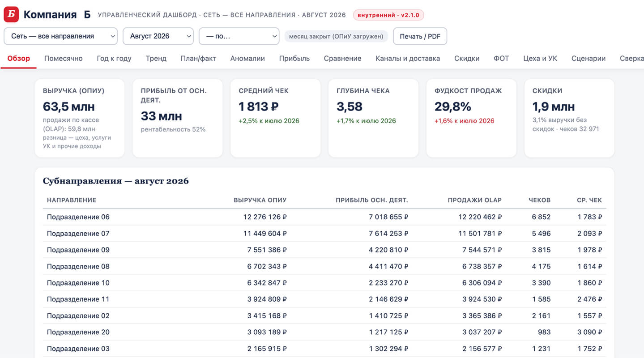Select the Подразделение 06 table row
644x358 pixels.
pyautogui.click(x=324, y=217)
